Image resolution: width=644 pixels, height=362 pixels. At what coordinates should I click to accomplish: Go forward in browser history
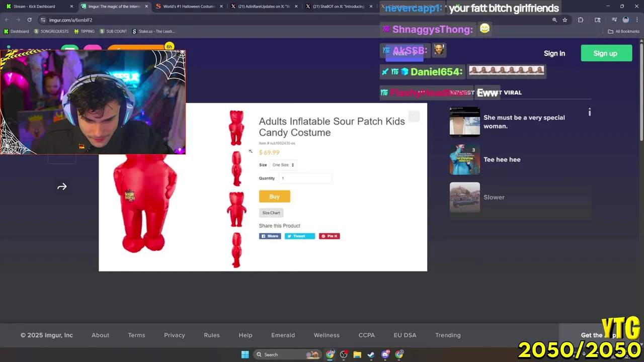pos(18,20)
